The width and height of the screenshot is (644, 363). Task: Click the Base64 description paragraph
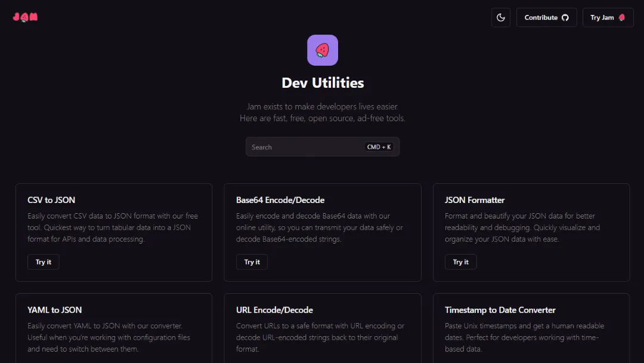point(320,227)
